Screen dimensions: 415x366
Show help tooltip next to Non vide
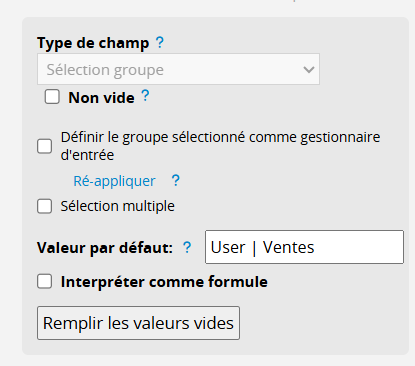[x=145, y=96]
